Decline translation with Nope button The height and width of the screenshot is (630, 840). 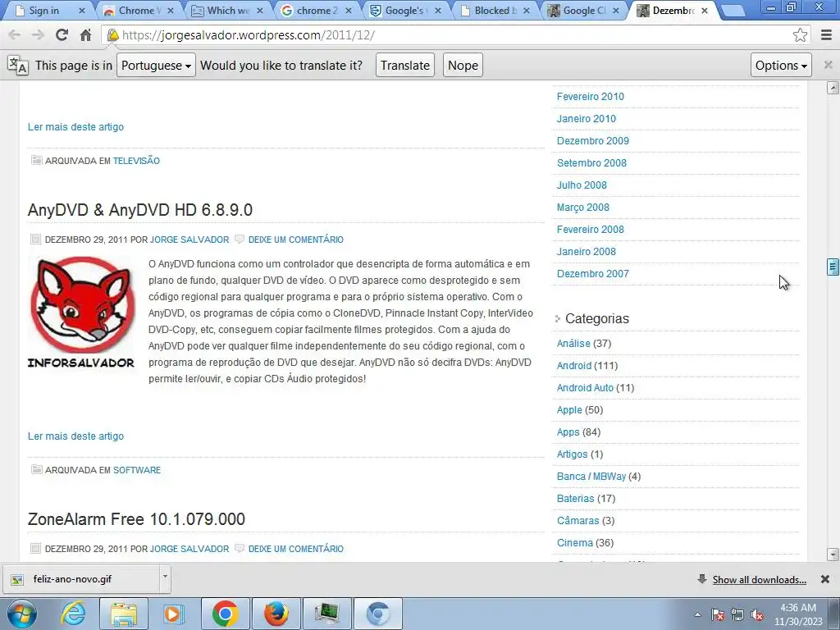(x=463, y=65)
